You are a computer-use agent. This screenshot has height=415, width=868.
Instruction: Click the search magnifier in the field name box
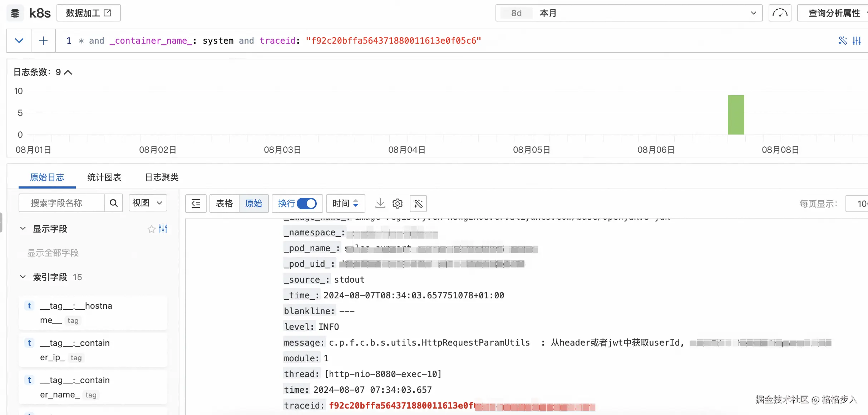(x=114, y=203)
